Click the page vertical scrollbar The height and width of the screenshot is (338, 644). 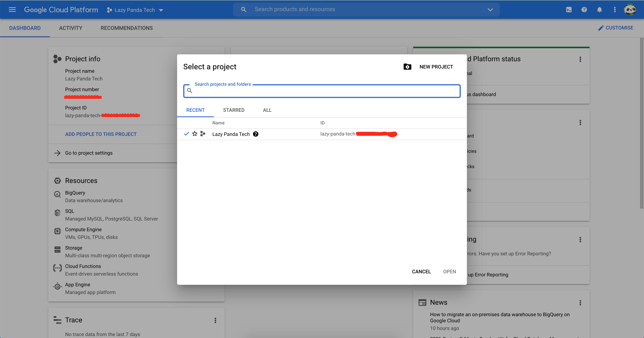click(642, 123)
